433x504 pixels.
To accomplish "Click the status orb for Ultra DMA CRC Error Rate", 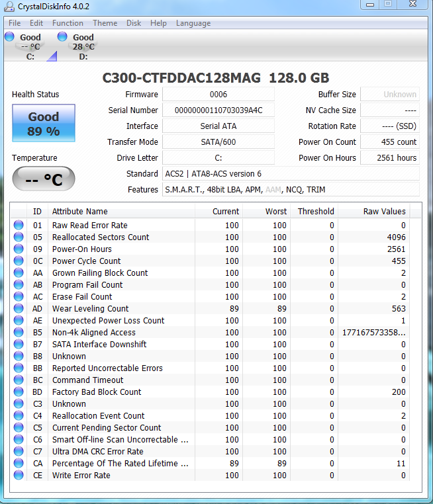I will (19, 451).
